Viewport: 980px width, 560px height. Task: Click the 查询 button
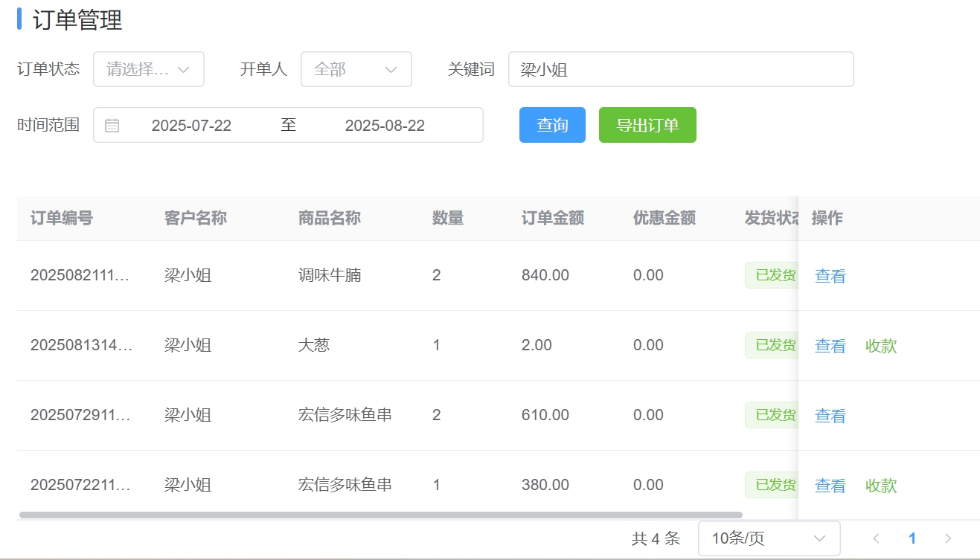552,125
